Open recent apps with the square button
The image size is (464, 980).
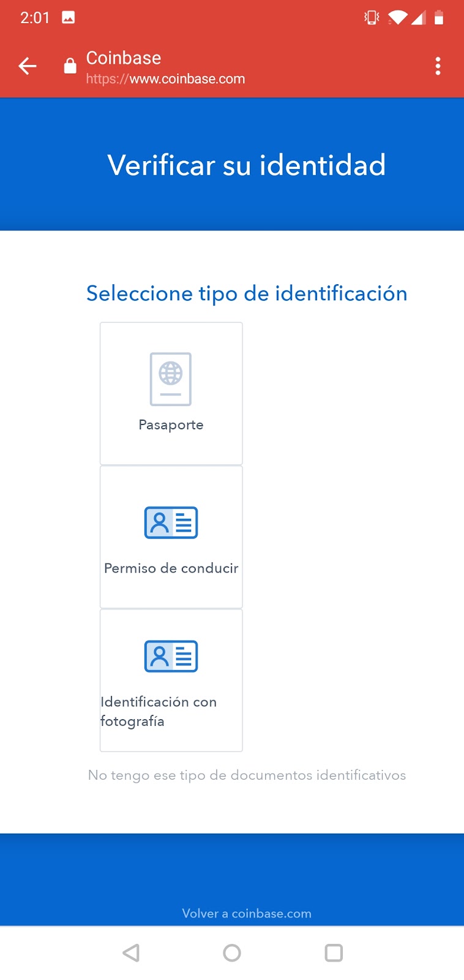tap(334, 952)
